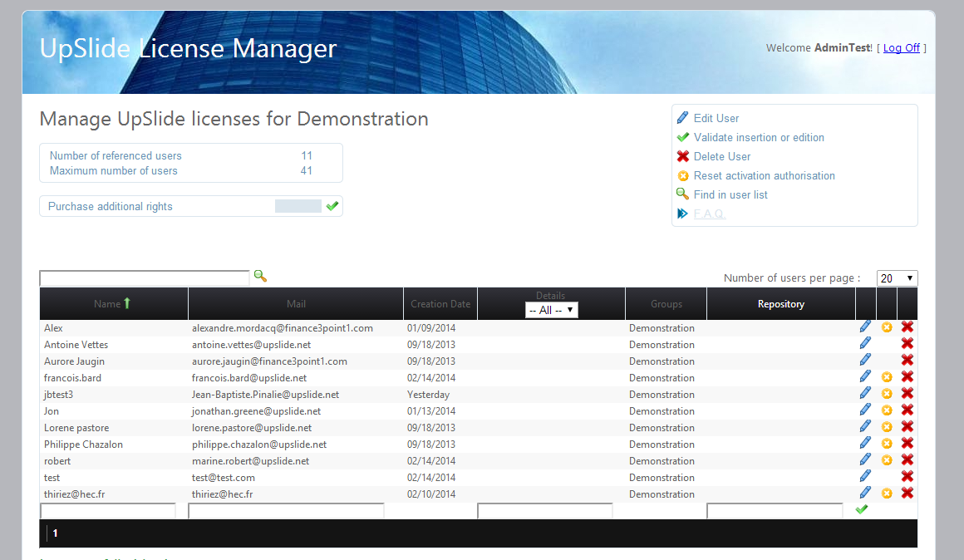964x560 pixels.
Task: Reset activation for Philippe Chazalon
Action: [887, 443]
